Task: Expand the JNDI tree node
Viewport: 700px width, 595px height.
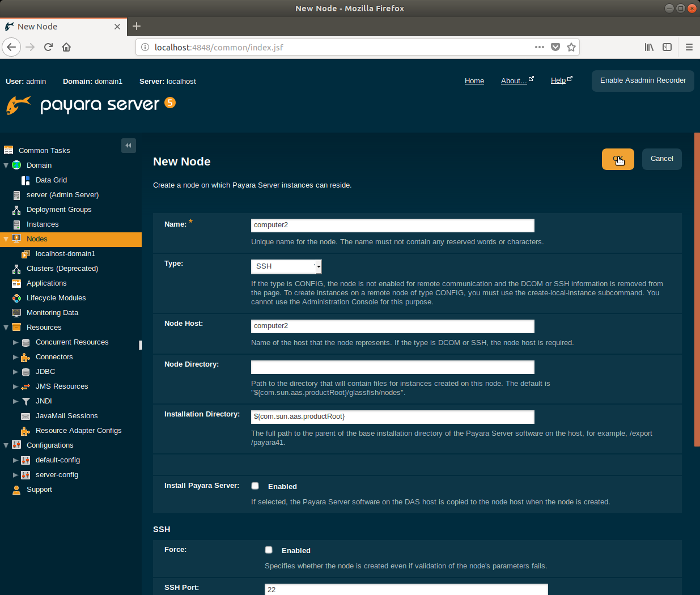Action: coord(15,401)
